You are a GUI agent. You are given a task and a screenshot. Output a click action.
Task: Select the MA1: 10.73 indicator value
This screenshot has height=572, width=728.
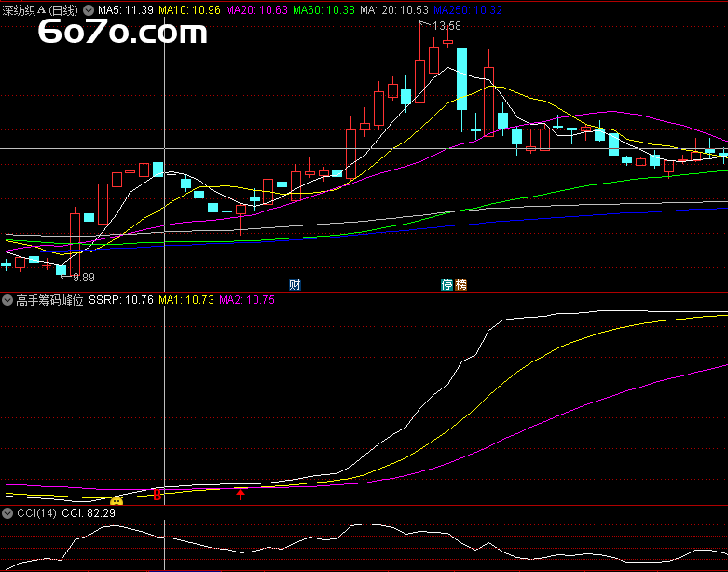tap(186, 300)
